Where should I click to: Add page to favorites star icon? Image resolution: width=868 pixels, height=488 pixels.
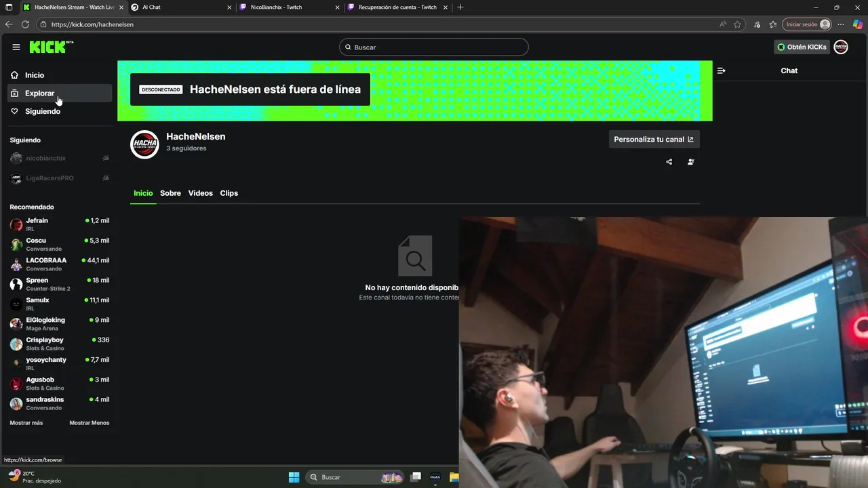[x=737, y=24]
